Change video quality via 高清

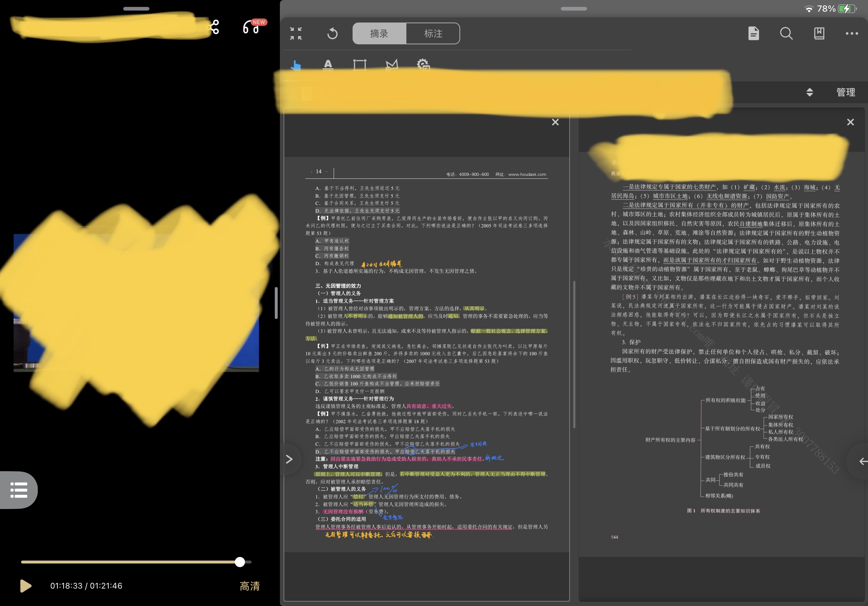249,586
